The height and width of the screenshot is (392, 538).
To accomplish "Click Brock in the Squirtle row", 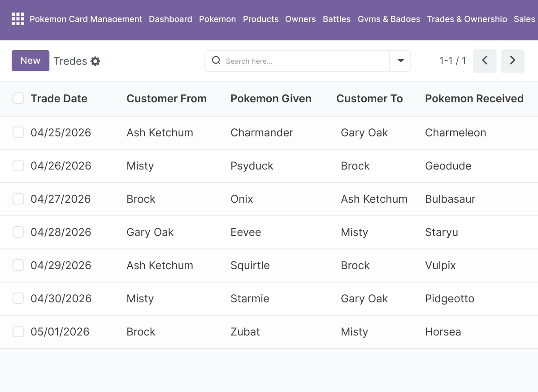I will point(355,266).
